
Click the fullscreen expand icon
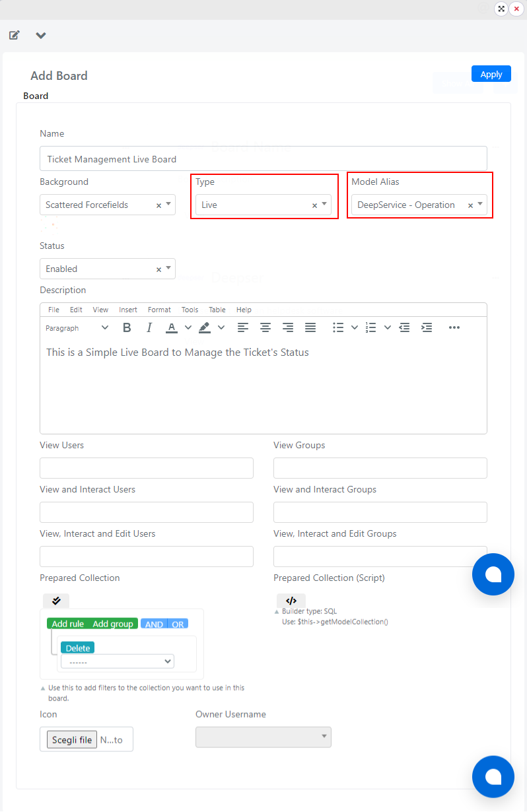click(x=501, y=9)
